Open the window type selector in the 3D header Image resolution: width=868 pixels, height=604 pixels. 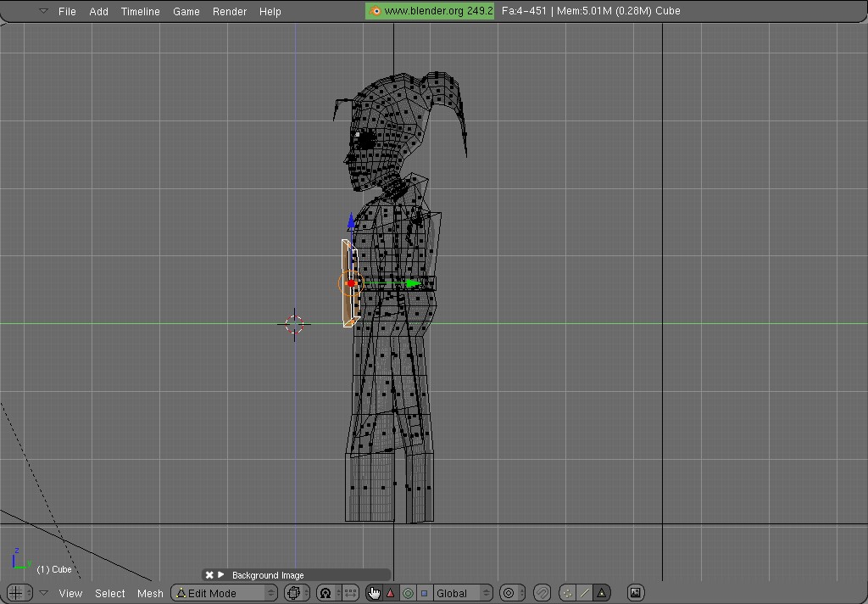[x=19, y=593]
